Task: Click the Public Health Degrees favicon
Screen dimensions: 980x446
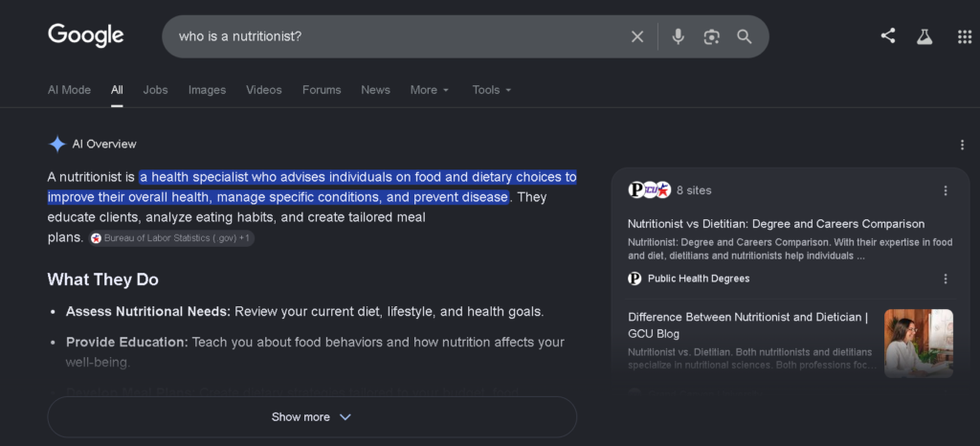Action: click(635, 279)
